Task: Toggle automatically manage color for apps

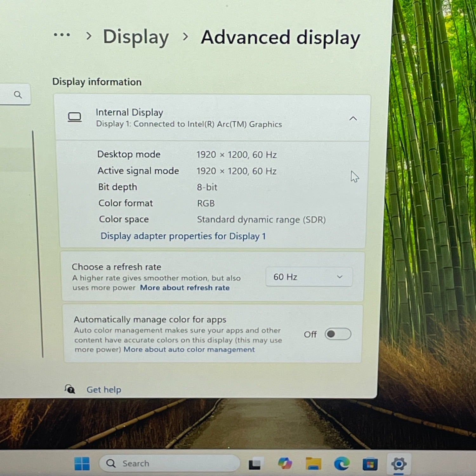Action: pos(338,334)
